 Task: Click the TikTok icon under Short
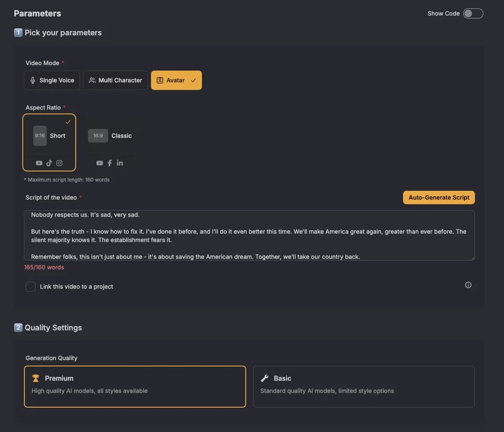(49, 163)
